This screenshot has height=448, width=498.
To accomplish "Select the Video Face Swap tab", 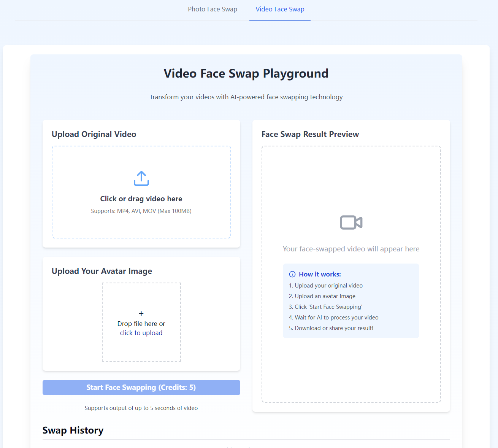I will click(x=280, y=10).
